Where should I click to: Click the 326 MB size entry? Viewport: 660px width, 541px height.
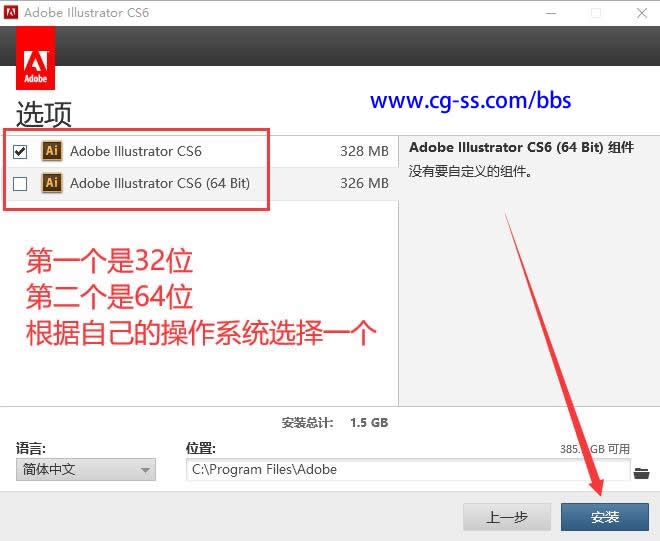click(364, 183)
